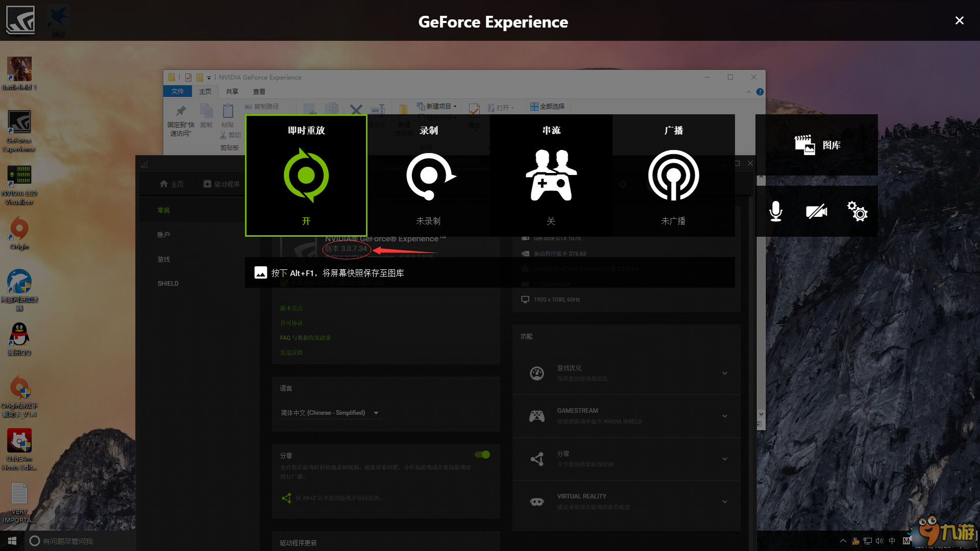The width and height of the screenshot is (980, 551).
Task: Open the 广播 broadcast tile
Action: (x=674, y=176)
